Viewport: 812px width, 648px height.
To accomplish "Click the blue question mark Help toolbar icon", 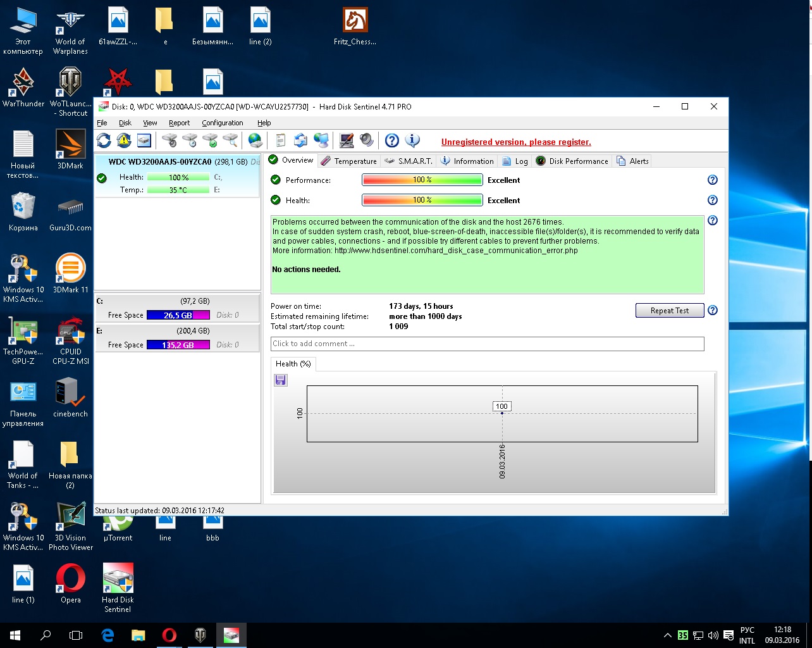I will click(392, 140).
